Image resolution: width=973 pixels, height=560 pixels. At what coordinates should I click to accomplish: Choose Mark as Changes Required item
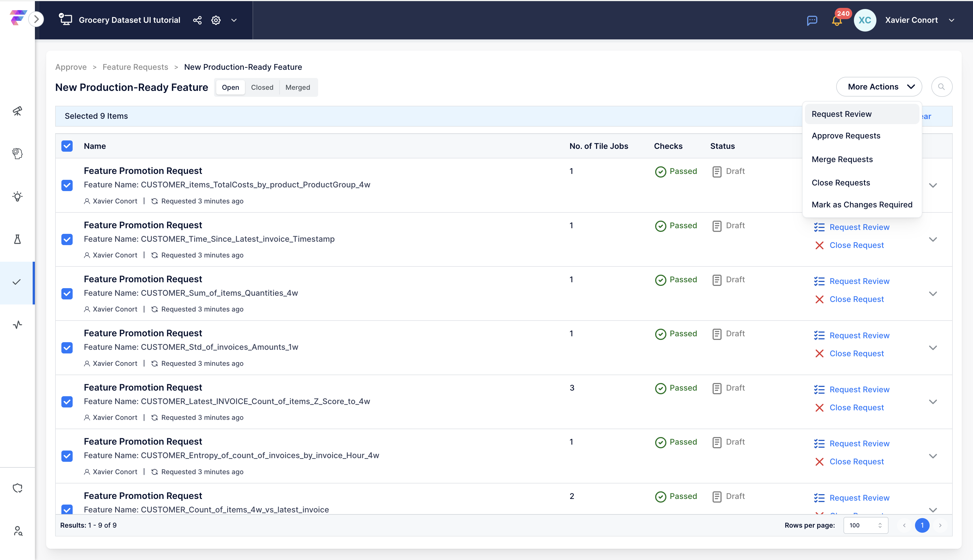coord(862,205)
